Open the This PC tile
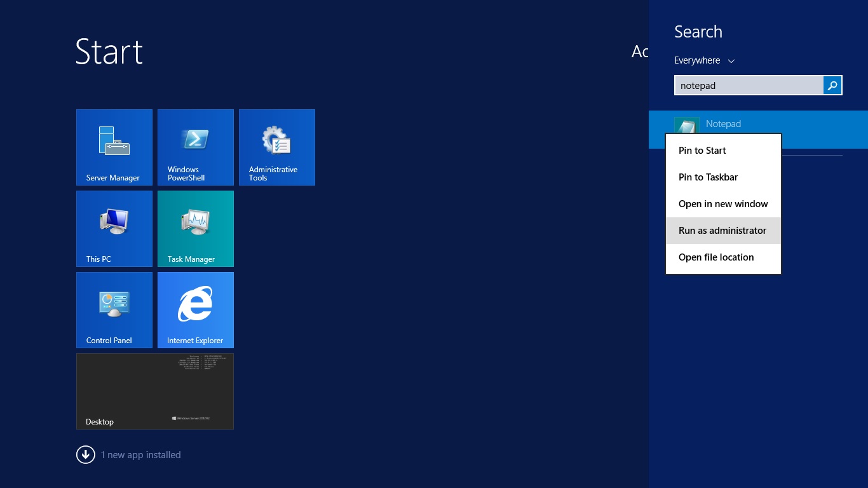The image size is (868, 488). pyautogui.click(x=114, y=229)
